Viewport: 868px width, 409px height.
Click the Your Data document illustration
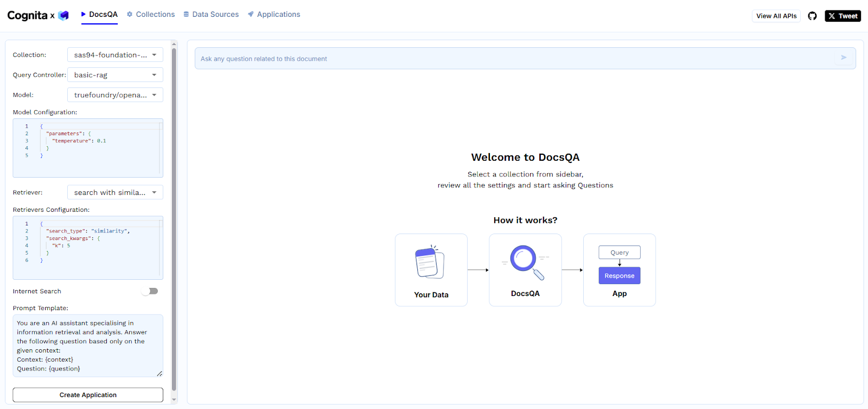pyautogui.click(x=430, y=262)
